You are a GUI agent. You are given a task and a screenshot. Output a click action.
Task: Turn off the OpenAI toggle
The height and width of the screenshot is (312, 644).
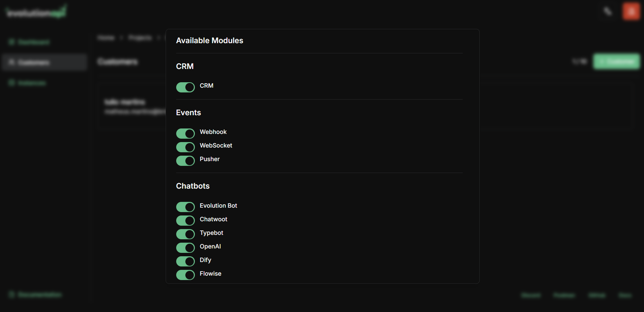click(185, 247)
